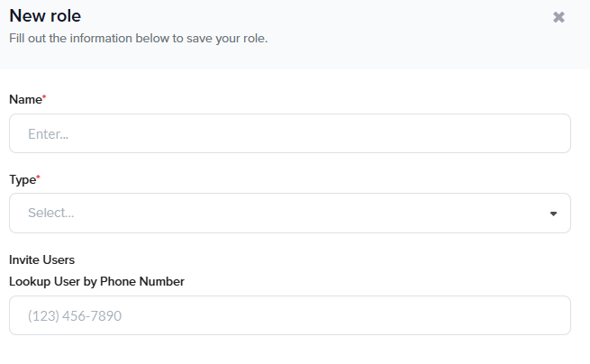Image resolution: width=590 pixels, height=364 pixels.
Task: Close the New role dialog
Action: pyautogui.click(x=558, y=17)
